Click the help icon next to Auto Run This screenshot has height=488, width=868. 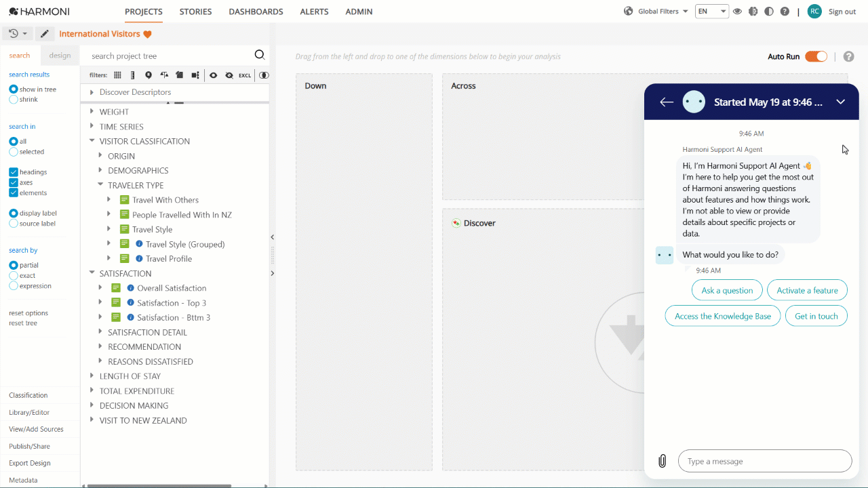(x=848, y=57)
